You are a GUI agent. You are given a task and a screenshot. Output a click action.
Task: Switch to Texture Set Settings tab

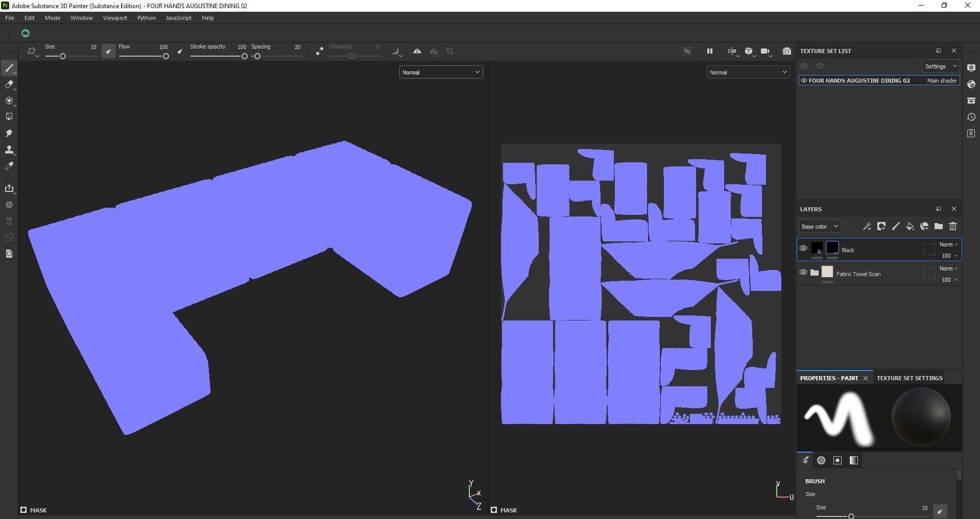910,378
